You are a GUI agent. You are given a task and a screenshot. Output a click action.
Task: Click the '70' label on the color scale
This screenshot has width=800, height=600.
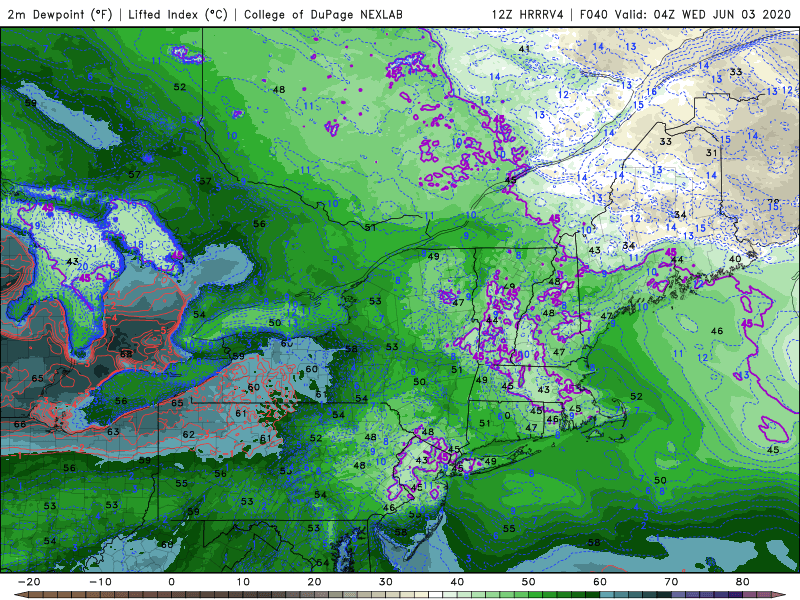671,582
